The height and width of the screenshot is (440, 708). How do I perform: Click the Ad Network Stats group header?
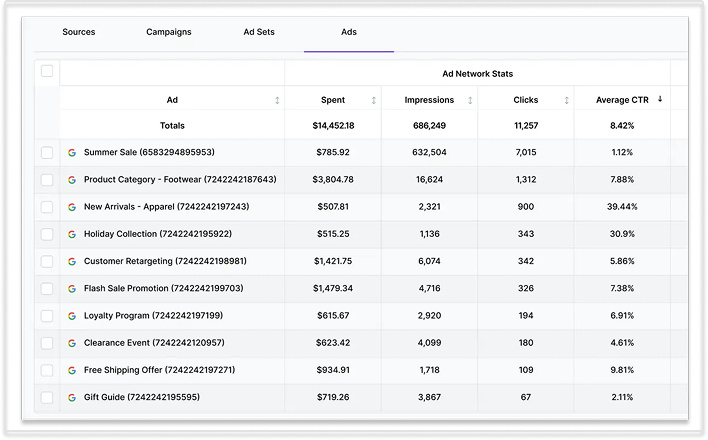477,74
